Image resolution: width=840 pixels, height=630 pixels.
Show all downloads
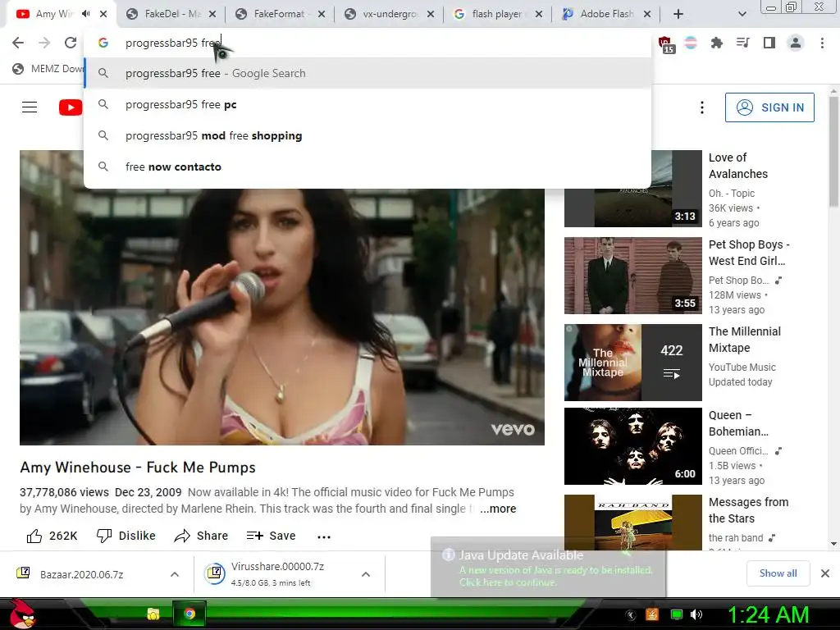pos(778,573)
